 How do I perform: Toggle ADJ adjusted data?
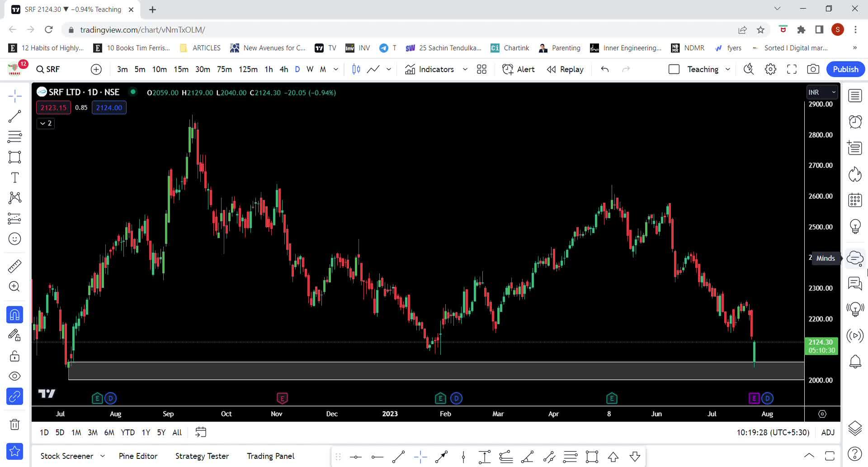coord(828,433)
